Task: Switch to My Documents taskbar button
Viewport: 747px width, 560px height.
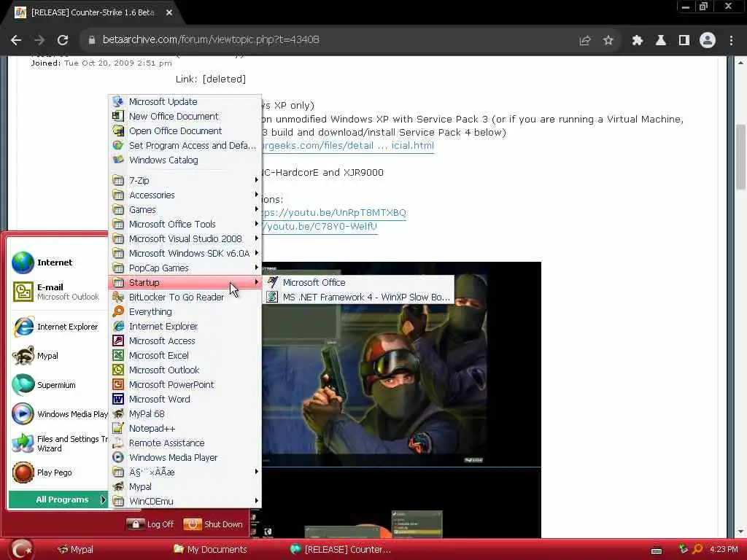Action: 210,550
